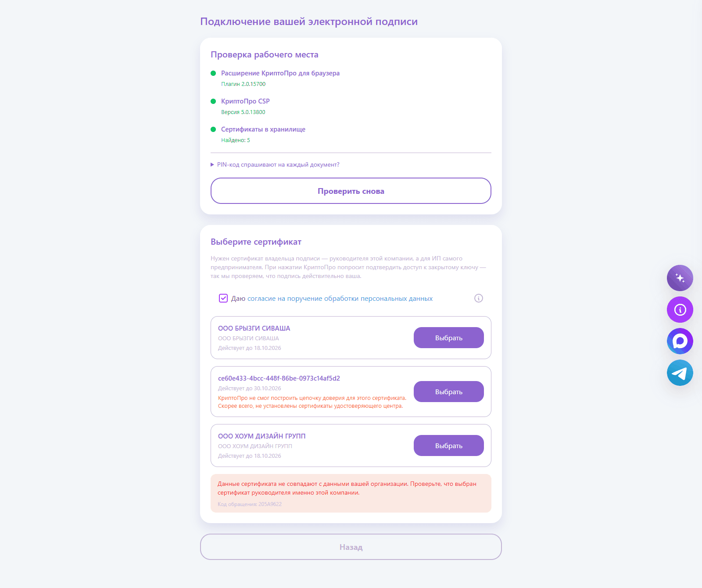Viewport: 702px width, 588px height.
Task: Open the chat bubble messenger button
Action: (680, 341)
